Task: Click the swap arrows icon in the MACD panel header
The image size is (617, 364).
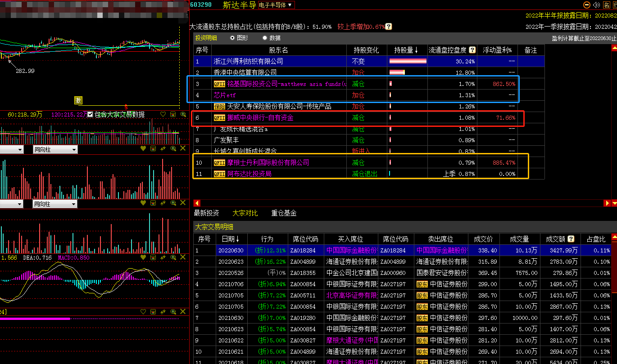Action: pyautogui.click(x=163, y=257)
